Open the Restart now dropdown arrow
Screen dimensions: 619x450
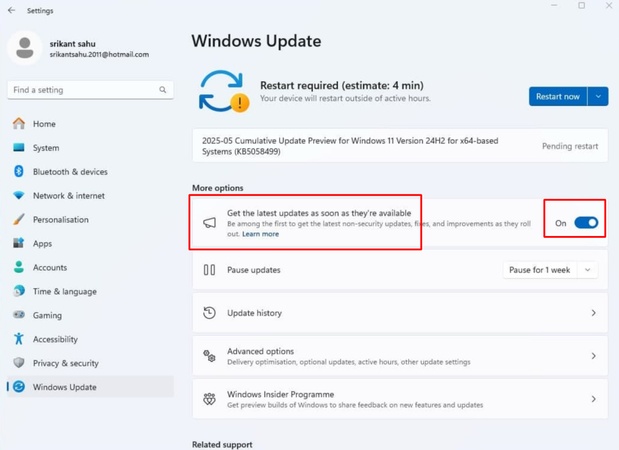[598, 97]
